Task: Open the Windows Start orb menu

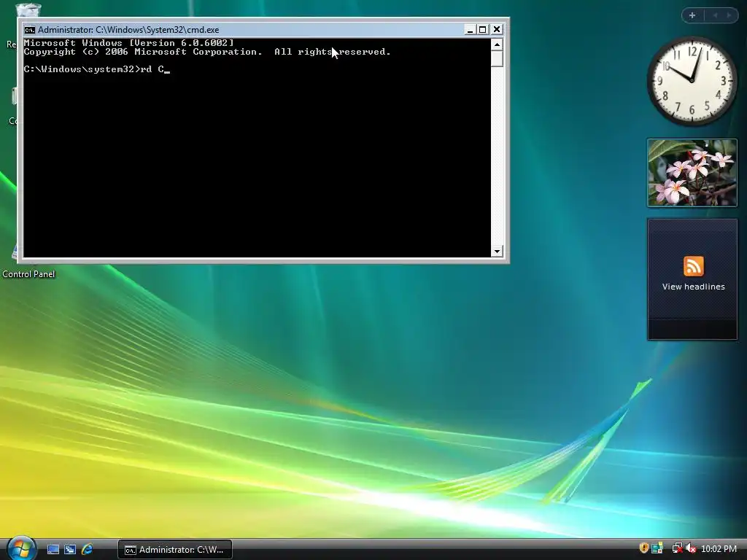Action: point(21,548)
